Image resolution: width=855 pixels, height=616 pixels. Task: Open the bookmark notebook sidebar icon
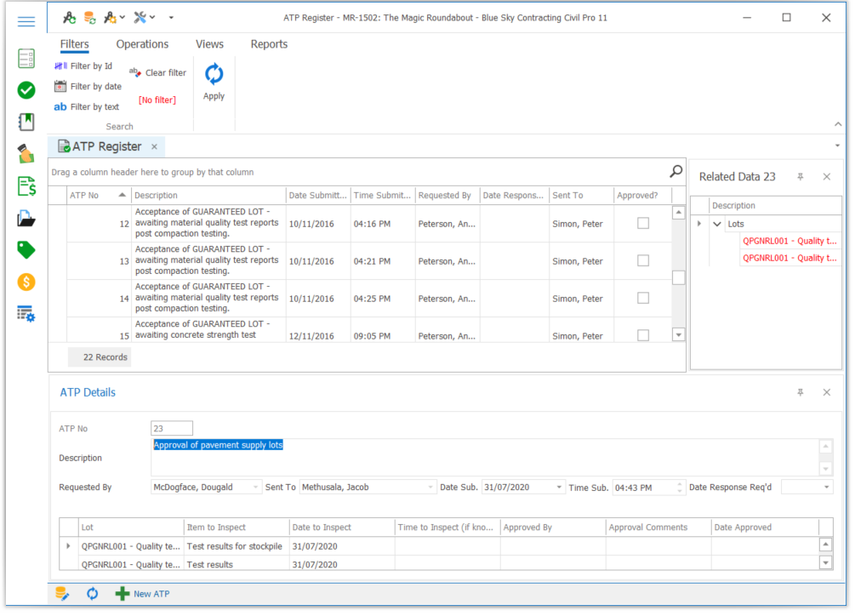pyautogui.click(x=26, y=123)
